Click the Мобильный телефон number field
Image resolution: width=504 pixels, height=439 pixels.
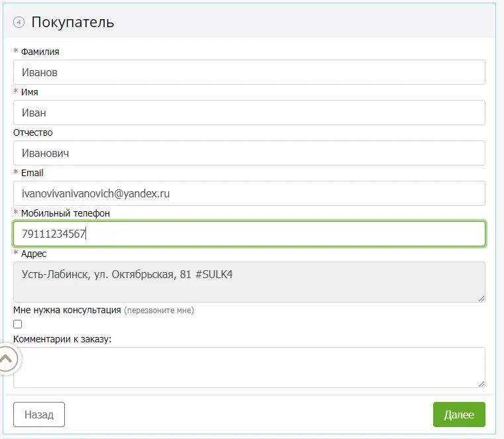(249, 234)
